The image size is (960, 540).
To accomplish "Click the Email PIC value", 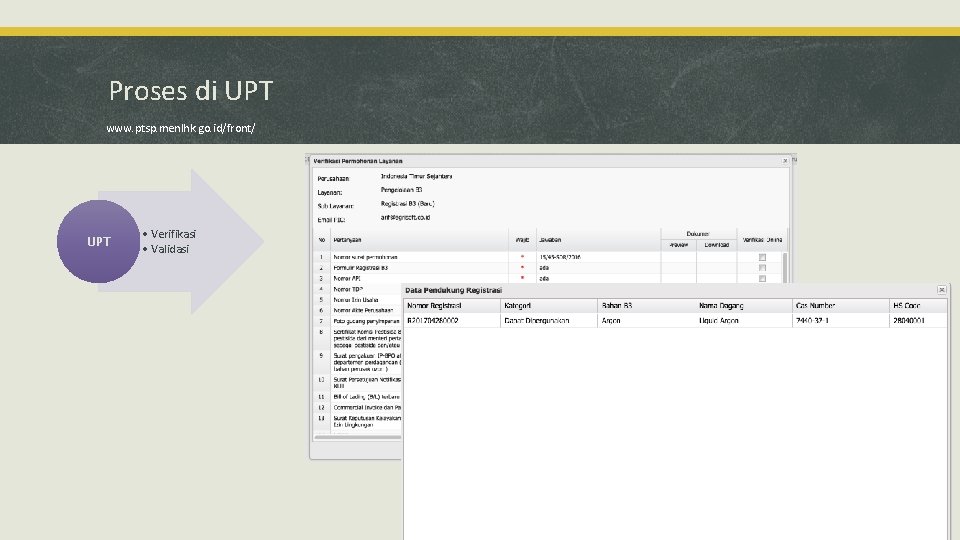I will (x=405, y=217).
